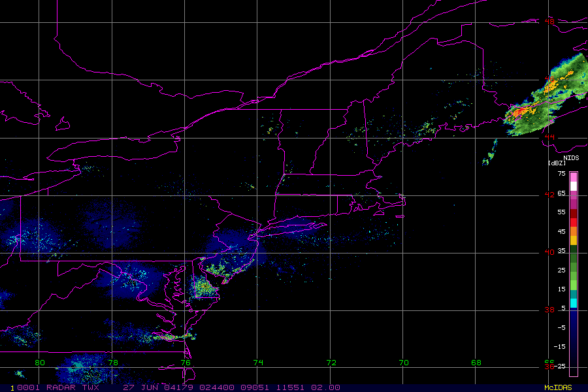Click the NIDS legend title

pyautogui.click(x=571, y=158)
